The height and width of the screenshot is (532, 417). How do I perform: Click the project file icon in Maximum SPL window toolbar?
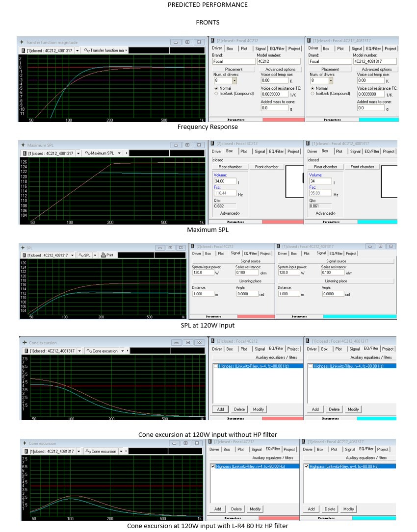click(25, 153)
